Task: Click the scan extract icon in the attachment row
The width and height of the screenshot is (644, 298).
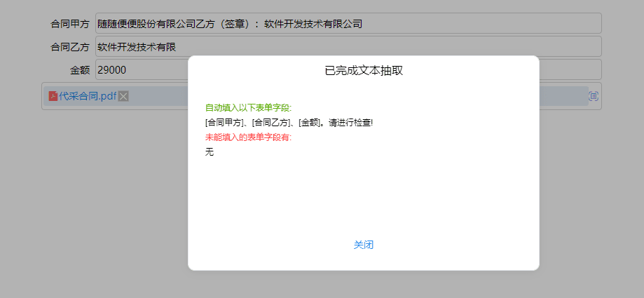Action: pyautogui.click(x=594, y=96)
